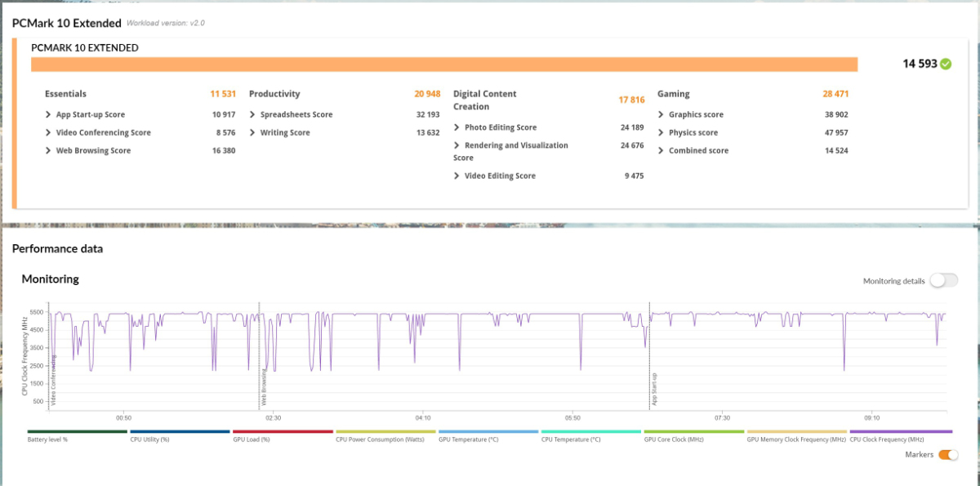Screen dimensions: 980x486
Task: Turn off the Markers toggle
Action: pyautogui.click(x=948, y=455)
